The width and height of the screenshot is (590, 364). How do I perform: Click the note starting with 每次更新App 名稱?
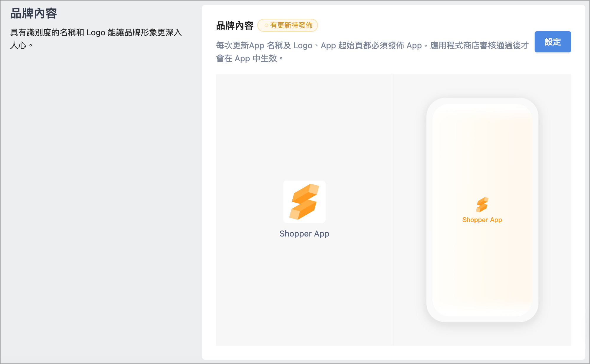tap(372, 52)
